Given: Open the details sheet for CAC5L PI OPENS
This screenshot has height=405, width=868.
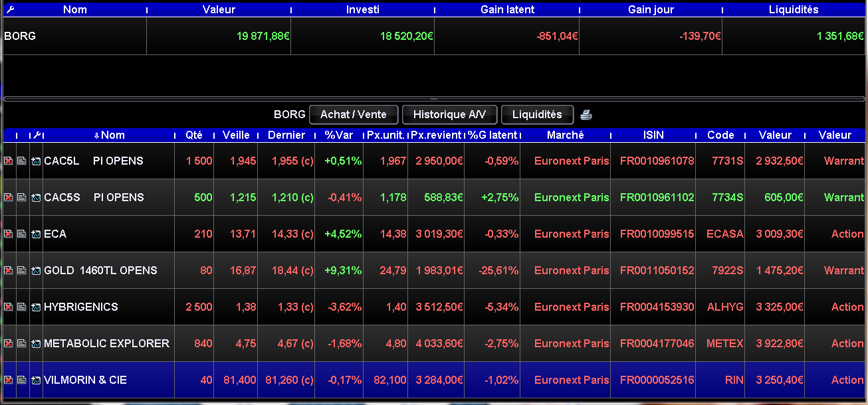Looking at the screenshot, I should 22,161.
